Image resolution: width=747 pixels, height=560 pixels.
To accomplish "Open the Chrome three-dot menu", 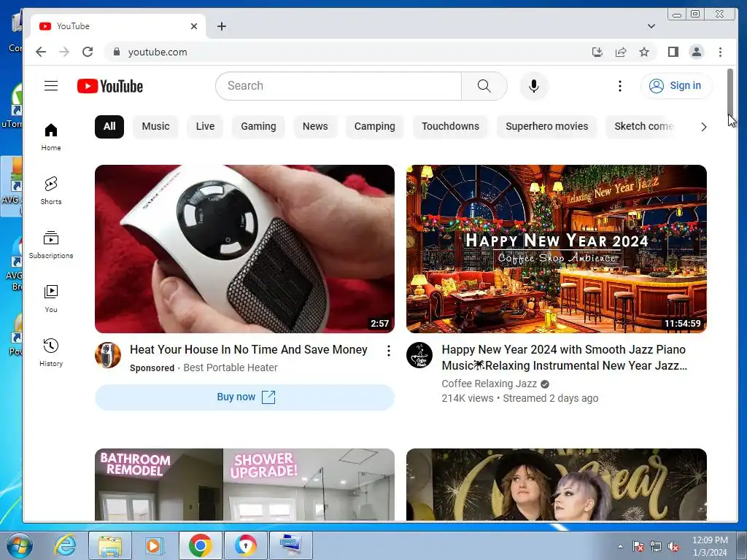I will point(720,52).
